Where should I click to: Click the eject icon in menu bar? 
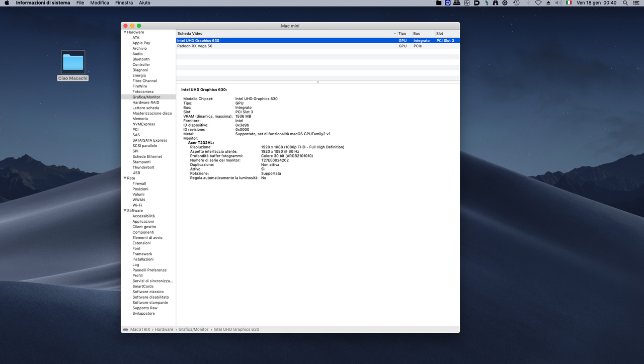548,3
